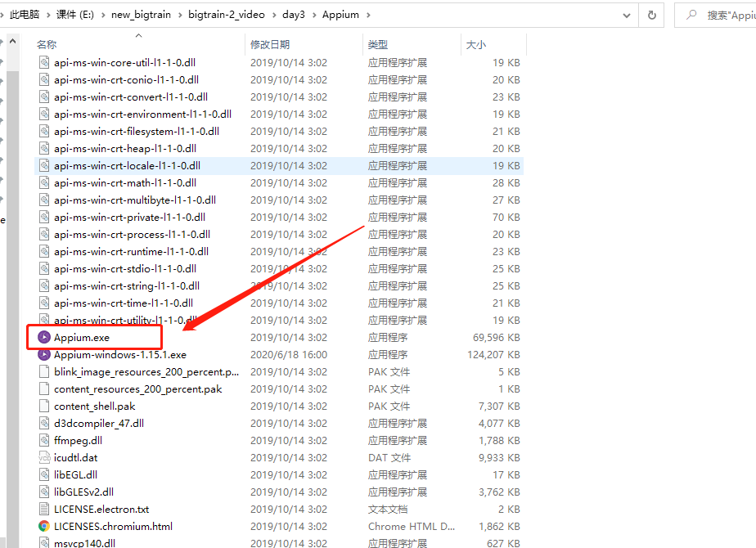Open the address bar history dropdown

(626, 15)
